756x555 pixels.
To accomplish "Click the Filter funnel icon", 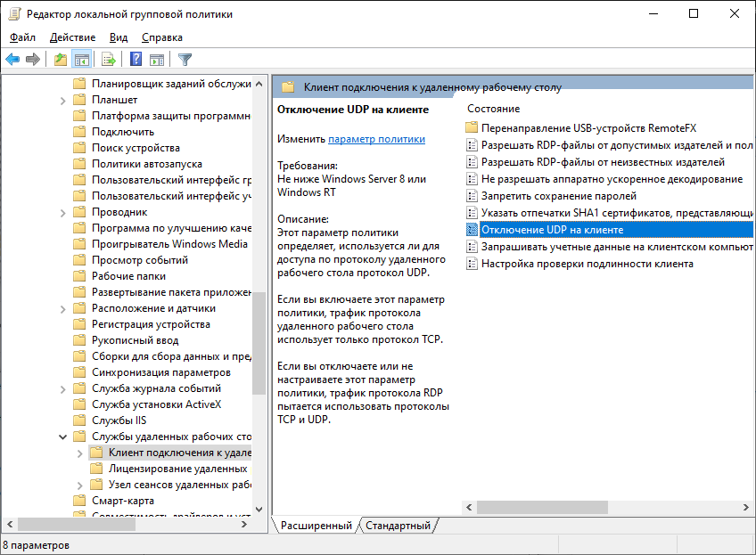I will point(185,60).
